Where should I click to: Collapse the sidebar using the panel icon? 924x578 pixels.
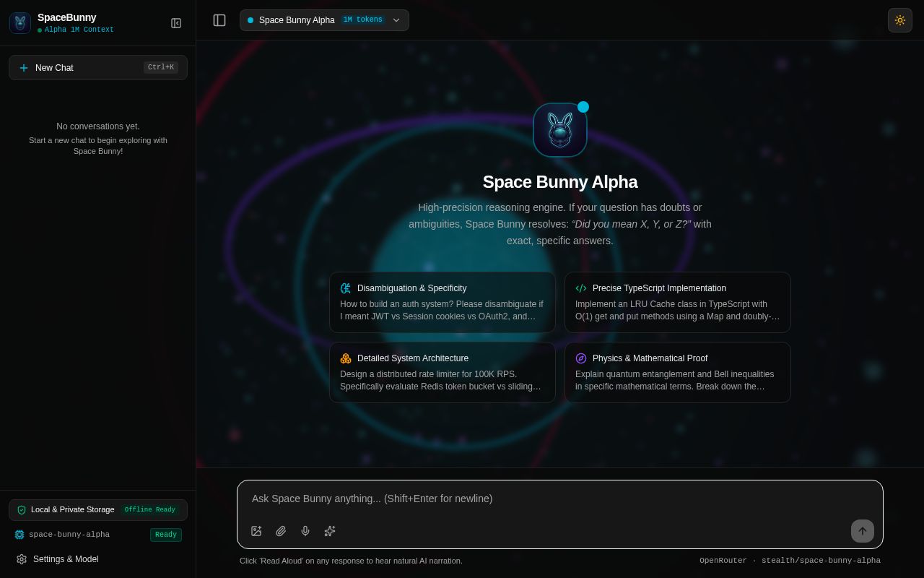(176, 23)
